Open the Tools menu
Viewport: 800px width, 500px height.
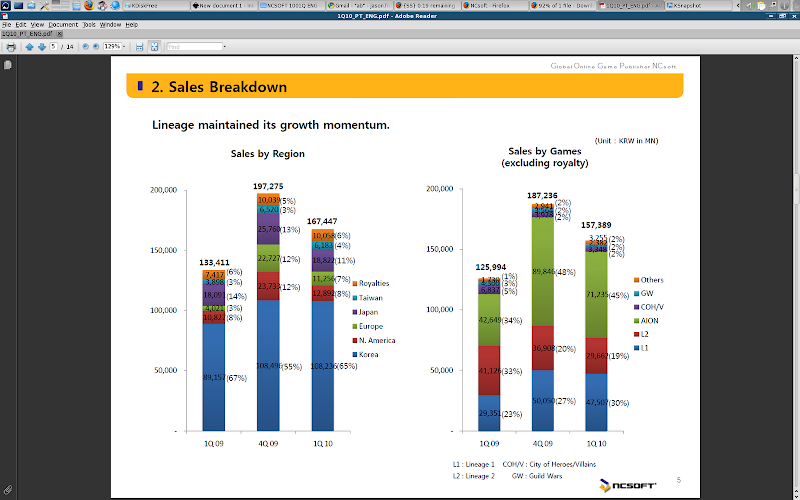[89, 24]
